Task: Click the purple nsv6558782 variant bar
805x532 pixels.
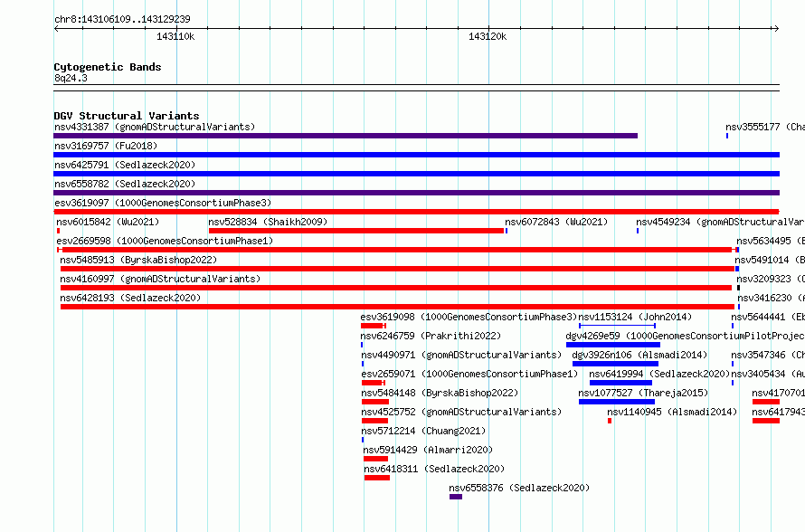Action: pos(416,193)
